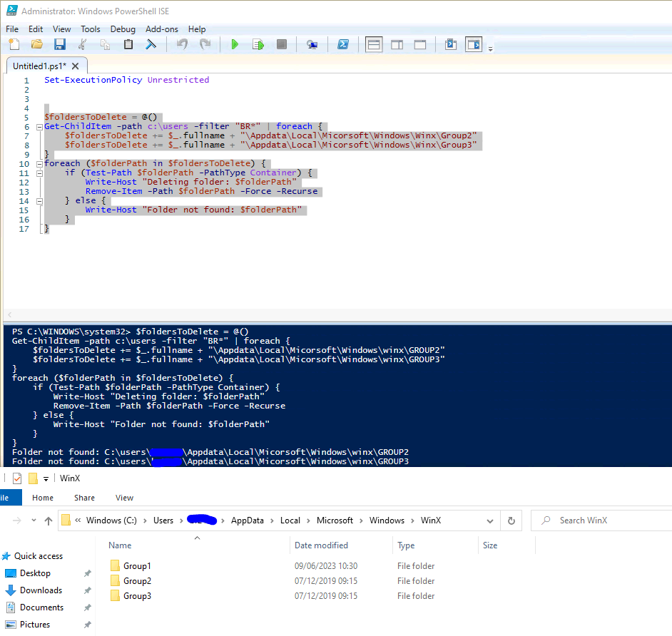
Task: Click AppData in the address breadcrumb
Action: 248,520
